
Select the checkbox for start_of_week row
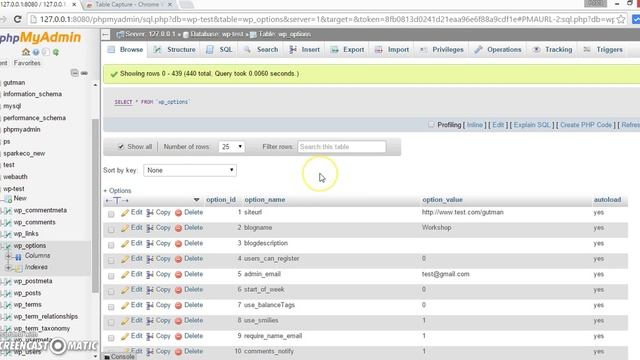(111, 291)
